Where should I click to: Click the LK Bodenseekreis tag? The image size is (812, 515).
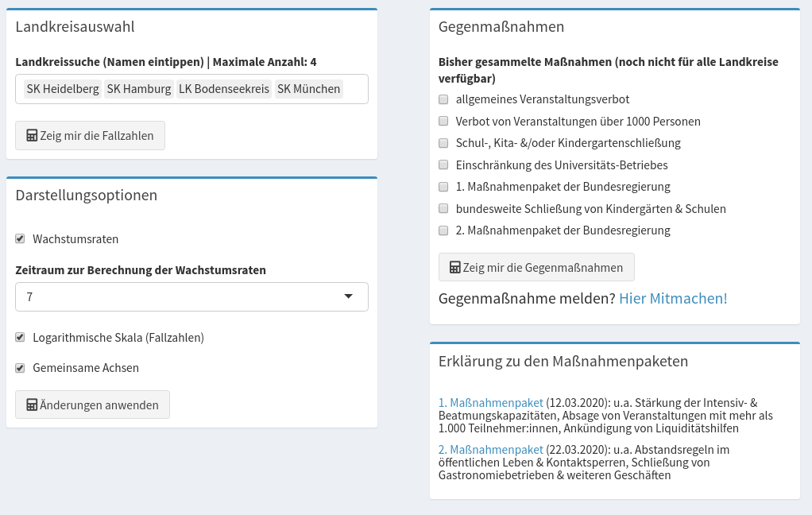(223, 88)
